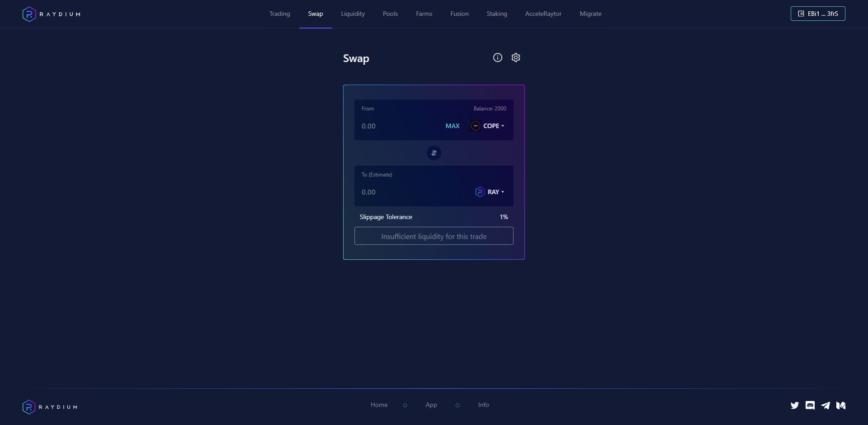Open Raydium's Telegram channel

[x=826, y=406]
